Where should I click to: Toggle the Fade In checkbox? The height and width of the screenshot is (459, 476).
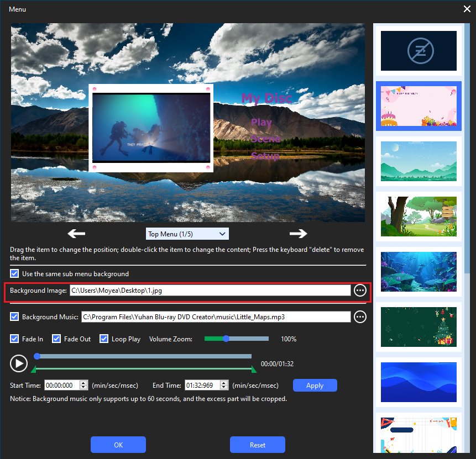tap(14, 339)
